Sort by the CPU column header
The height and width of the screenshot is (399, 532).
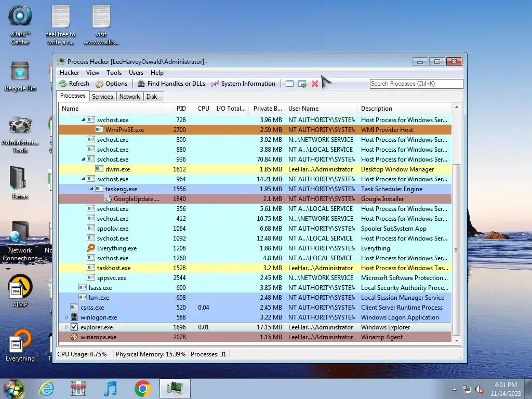pyautogui.click(x=201, y=109)
